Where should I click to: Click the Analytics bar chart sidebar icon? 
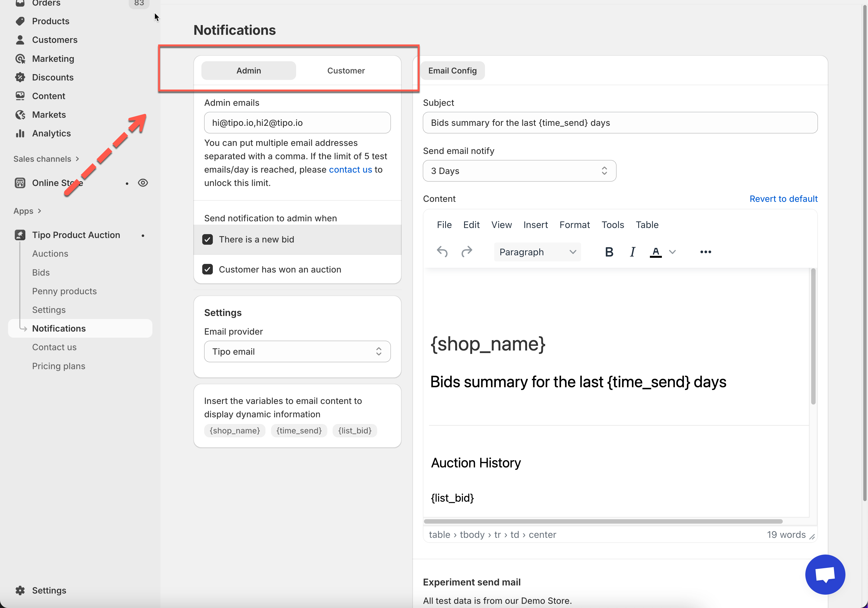(x=20, y=133)
